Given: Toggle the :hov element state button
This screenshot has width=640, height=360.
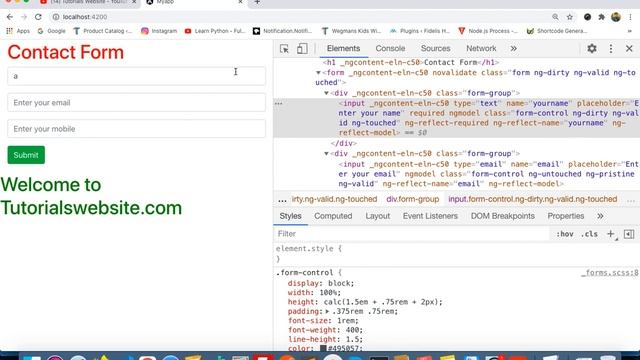Looking at the screenshot, I should [x=565, y=234].
